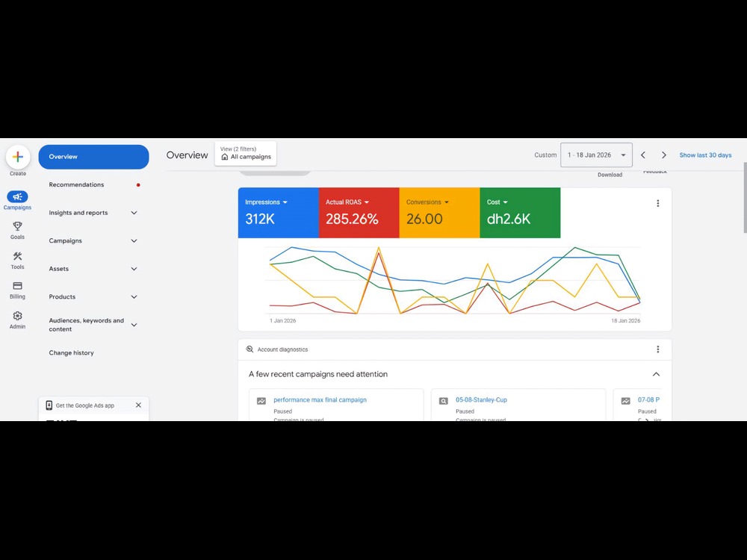Open Account diagnostics three-dot menu
The width and height of the screenshot is (747, 560).
658,349
